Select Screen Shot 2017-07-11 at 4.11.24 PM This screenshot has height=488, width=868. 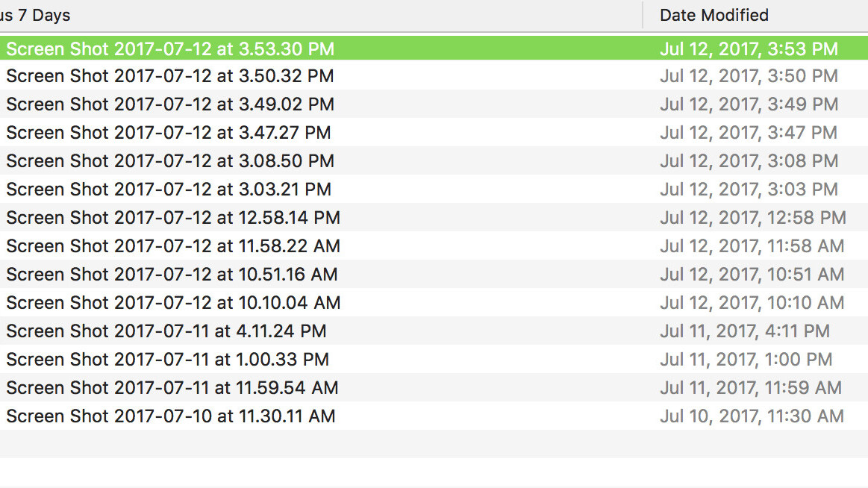coord(166,331)
